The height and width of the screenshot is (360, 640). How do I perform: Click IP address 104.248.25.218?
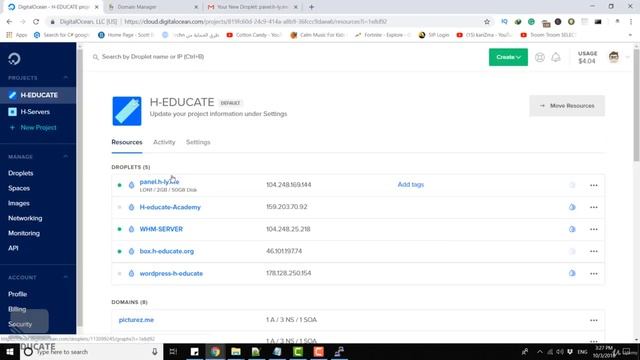[288, 229]
